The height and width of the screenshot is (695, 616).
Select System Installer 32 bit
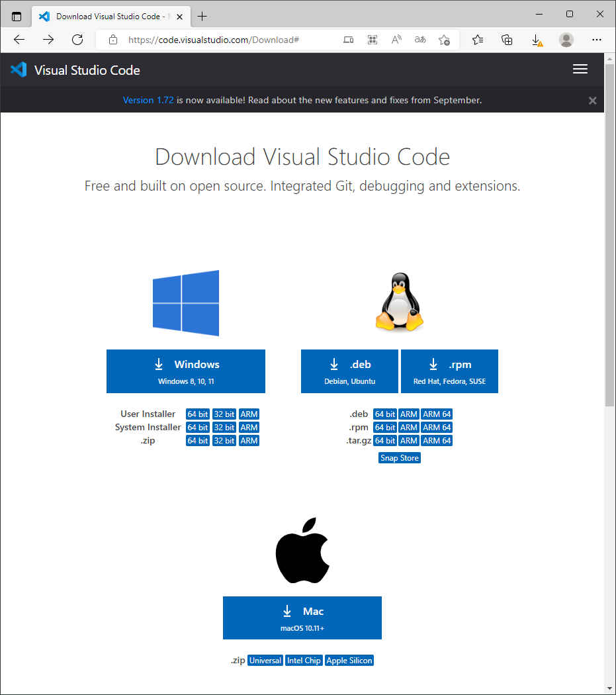point(224,428)
